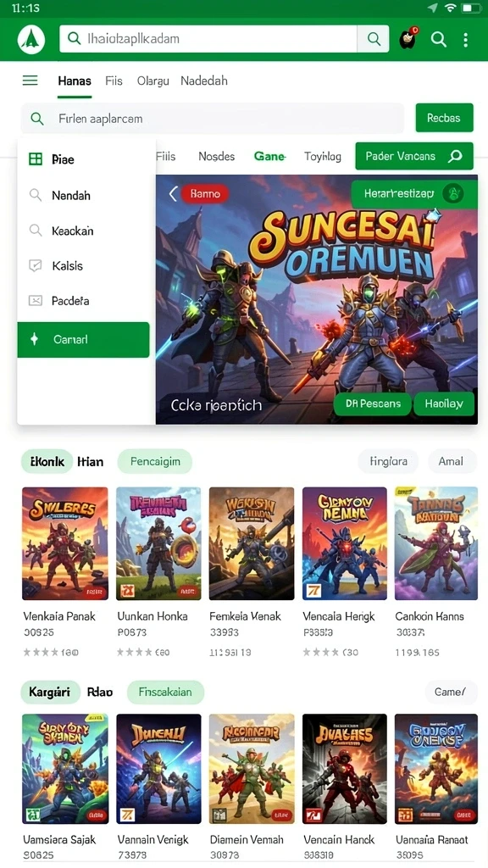Image resolution: width=488 pixels, height=868 pixels.
Task: Open the Uunkan Honka game thumbnail
Action: (158, 543)
